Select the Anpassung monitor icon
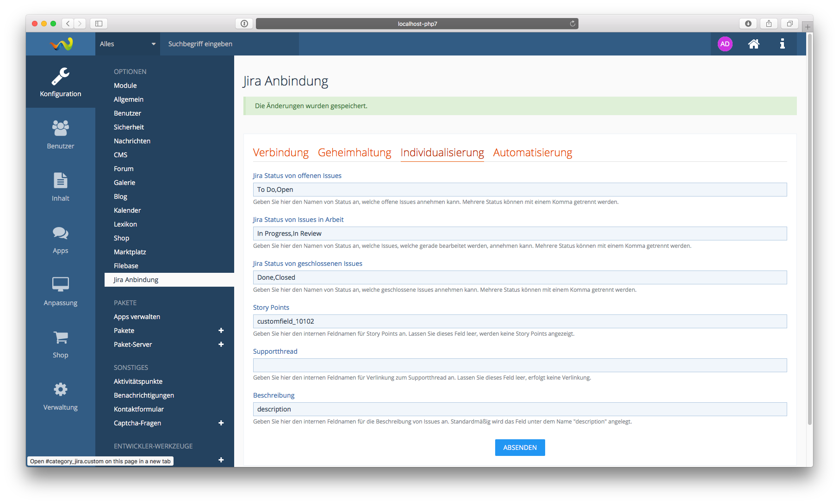This screenshot has width=839, height=504. (x=60, y=291)
